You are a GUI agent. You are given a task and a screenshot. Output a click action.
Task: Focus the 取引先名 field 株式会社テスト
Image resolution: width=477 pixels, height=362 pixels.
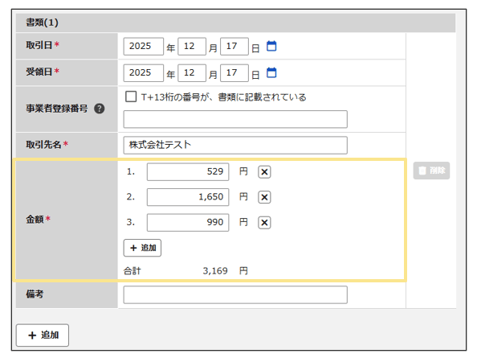tap(235, 145)
